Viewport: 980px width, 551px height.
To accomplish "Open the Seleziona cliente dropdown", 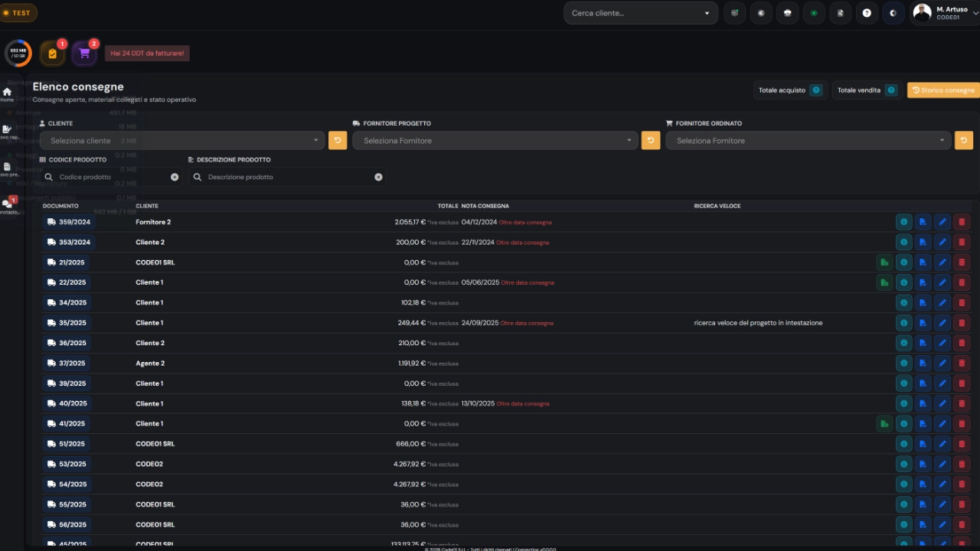I will coord(182,141).
